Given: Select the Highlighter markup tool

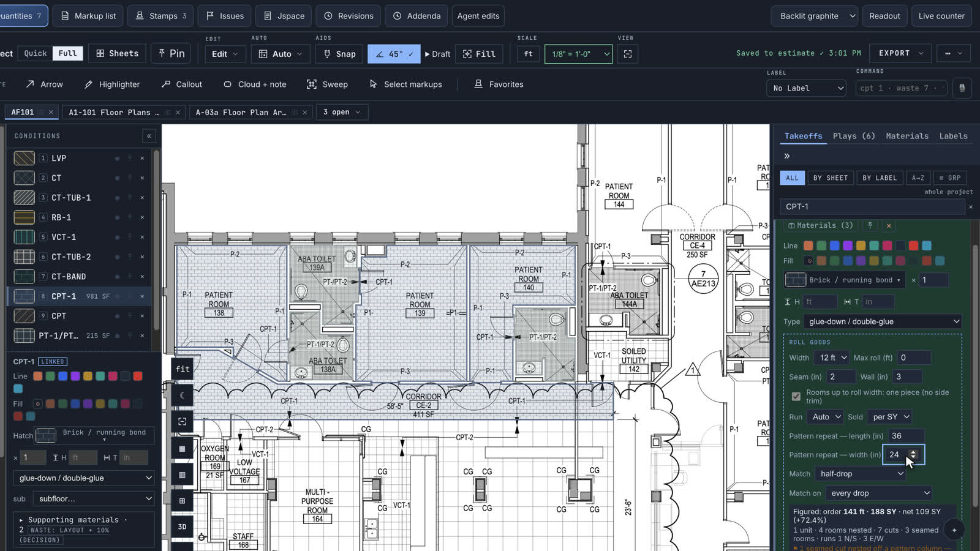Looking at the screenshot, I should [x=112, y=84].
